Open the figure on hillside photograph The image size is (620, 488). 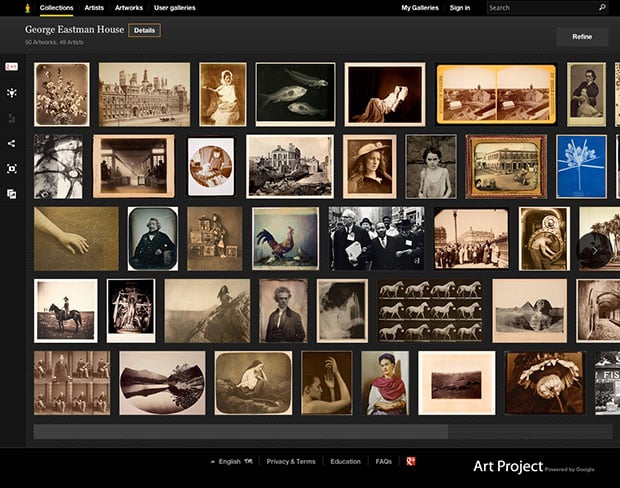coord(207,311)
